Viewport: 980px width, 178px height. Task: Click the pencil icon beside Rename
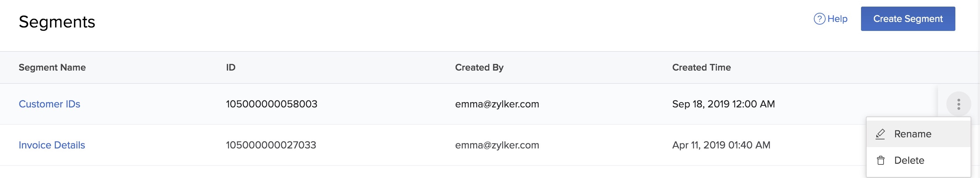coord(880,134)
